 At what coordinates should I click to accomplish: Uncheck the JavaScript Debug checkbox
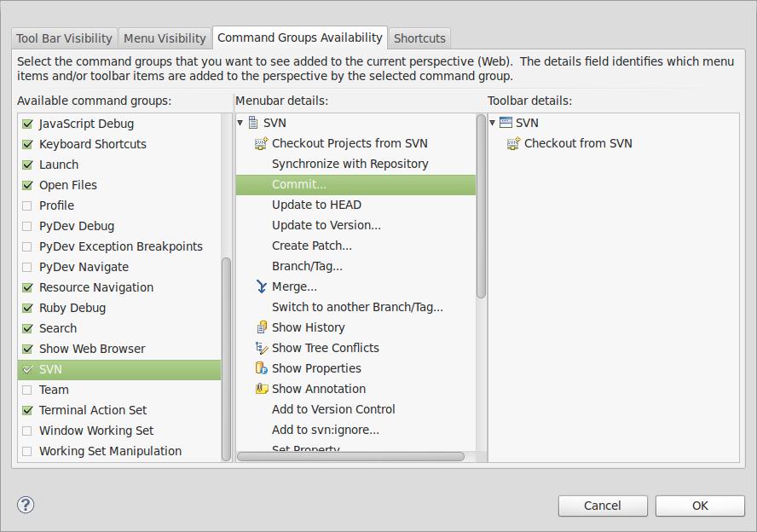point(27,124)
